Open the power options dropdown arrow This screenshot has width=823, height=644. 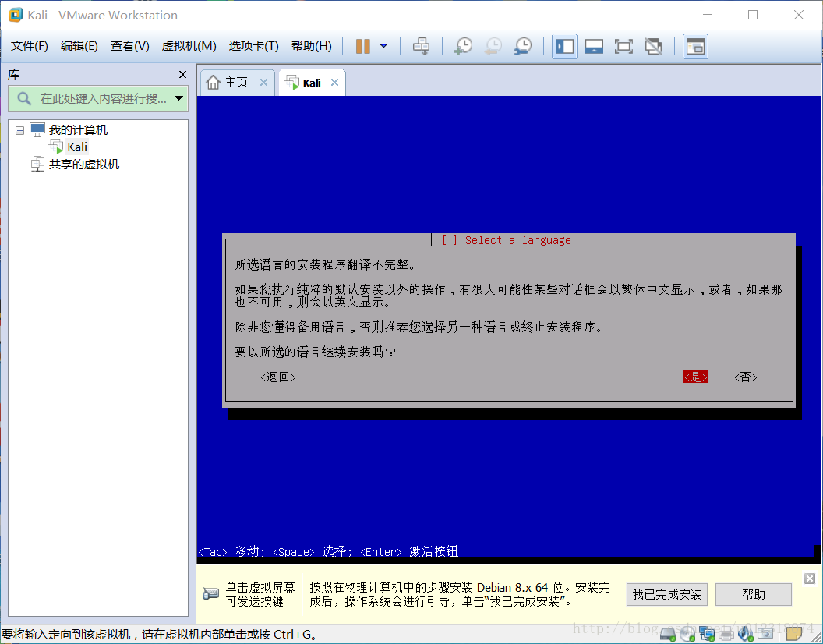click(x=383, y=46)
